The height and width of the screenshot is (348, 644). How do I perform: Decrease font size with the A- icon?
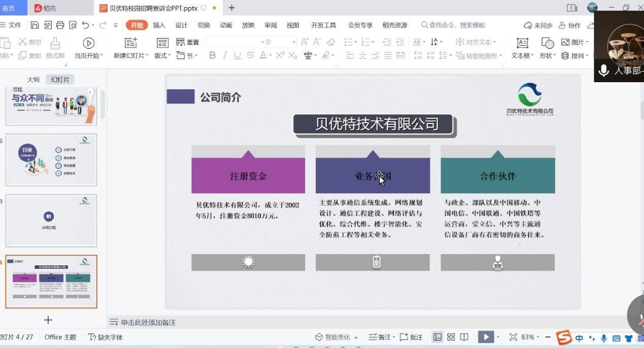click(317, 42)
